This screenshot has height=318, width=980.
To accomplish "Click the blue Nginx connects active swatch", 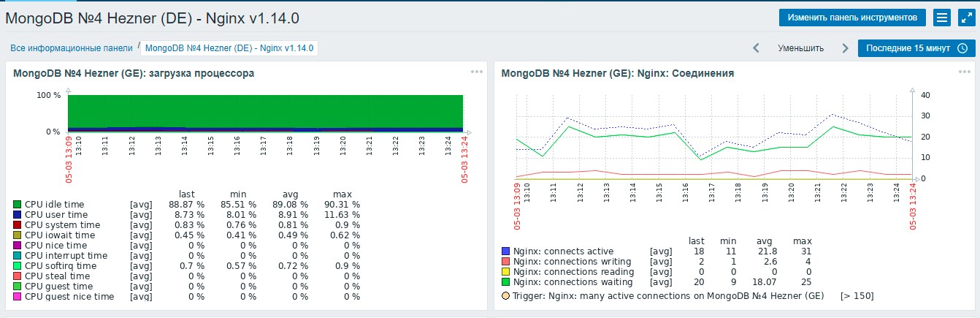I will click(x=506, y=251).
